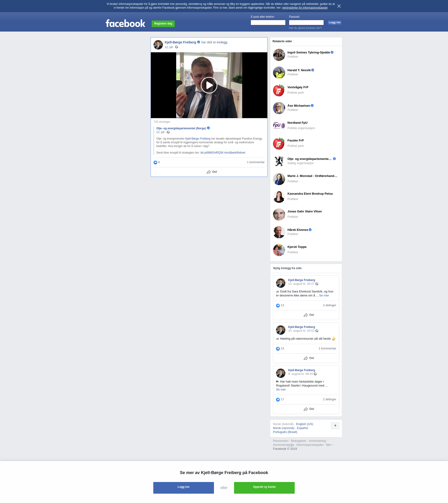Open Åse Michaelsen's avatar
The width and height of the screenshot is (448, 503).
coord(279,108)
